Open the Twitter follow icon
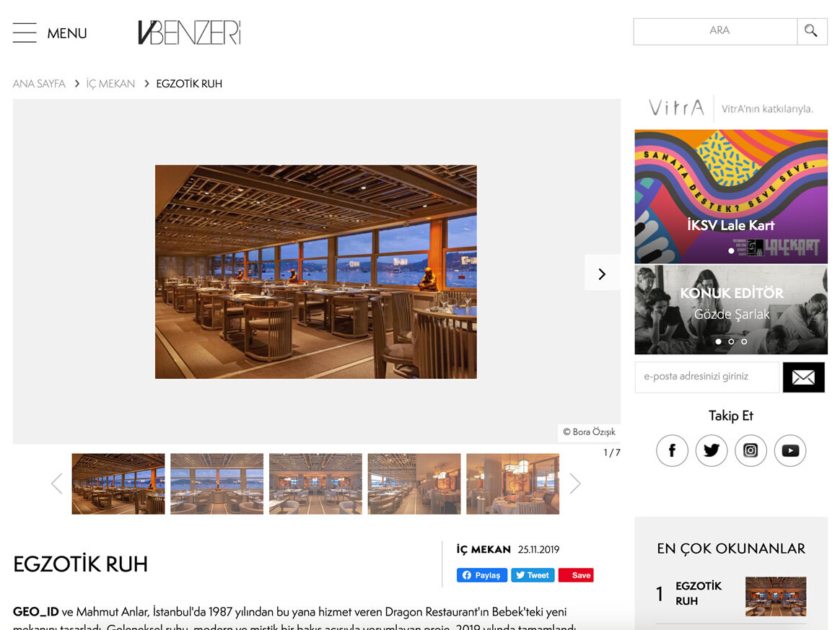The image size is (840, 630). [x=712, y=450]
